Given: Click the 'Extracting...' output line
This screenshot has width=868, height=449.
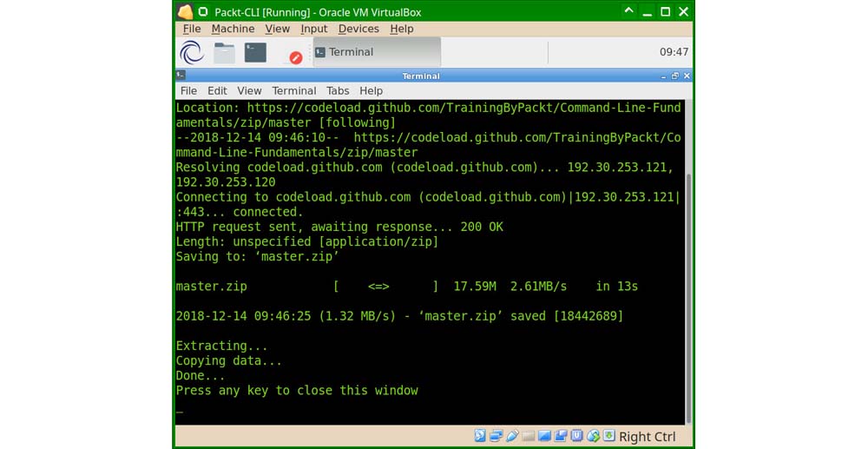Looking at the screenshot, I should tap(221, 346).
